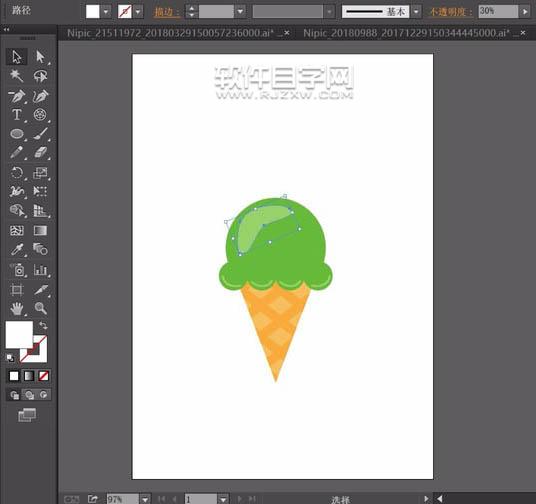Open the 描边 stroke panel link
The height and width of the screenshot is (504, 536).
tap(166, 12)
